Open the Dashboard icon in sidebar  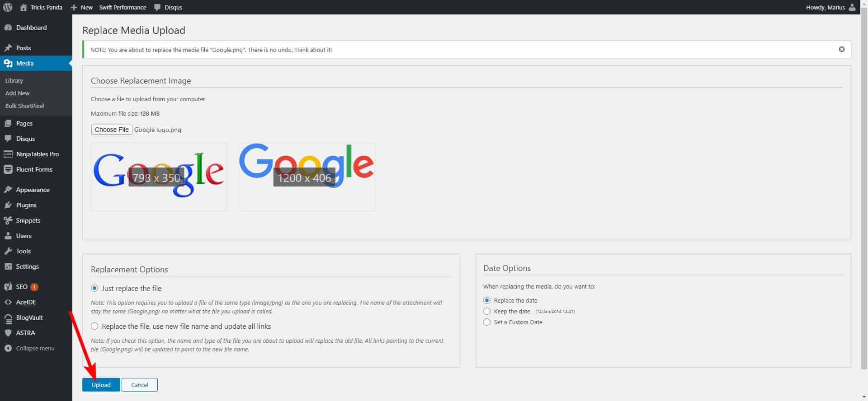tap(8, 28)
